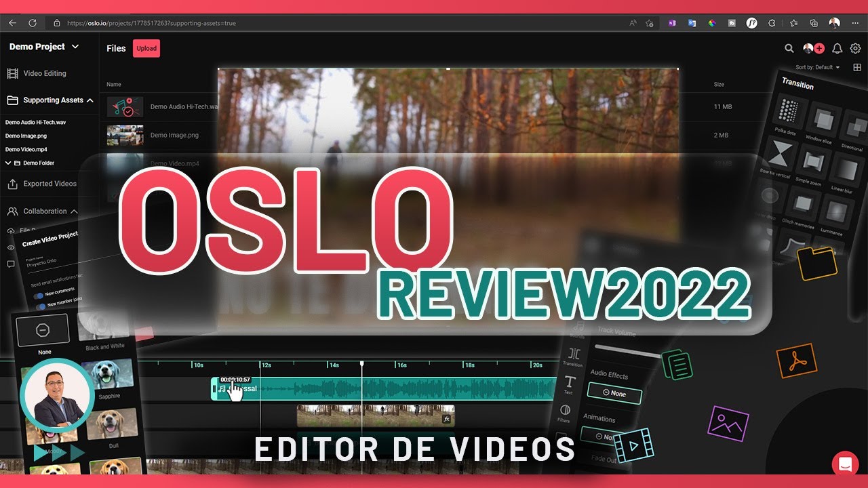Select the forest video clip on timeline
Viewport: 868px width, 488px height.
[x=376, y=415]
